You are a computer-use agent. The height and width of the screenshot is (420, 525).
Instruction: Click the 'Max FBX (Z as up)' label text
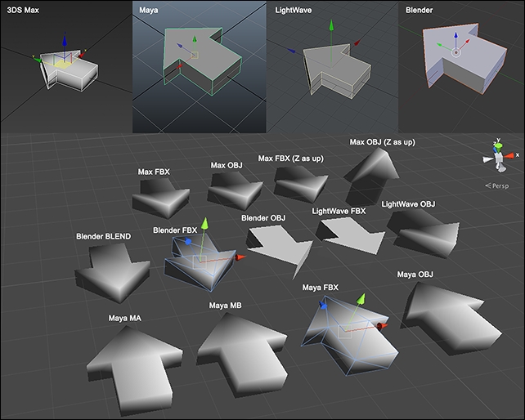coord(290,159)
